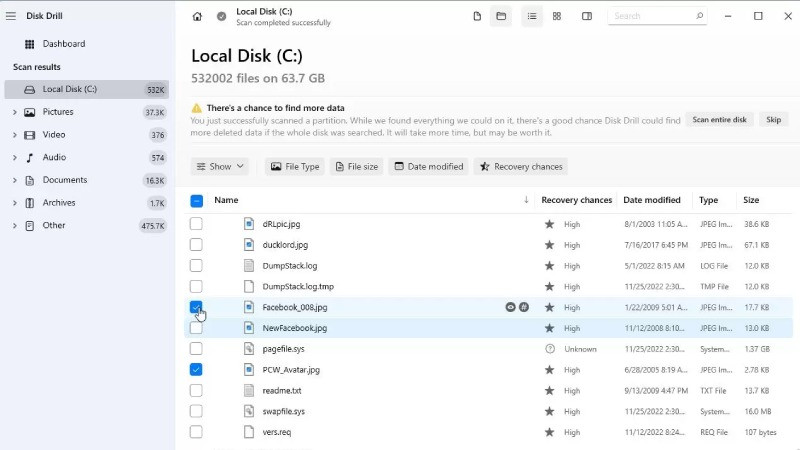Click in the Search field

coord(657,16)
